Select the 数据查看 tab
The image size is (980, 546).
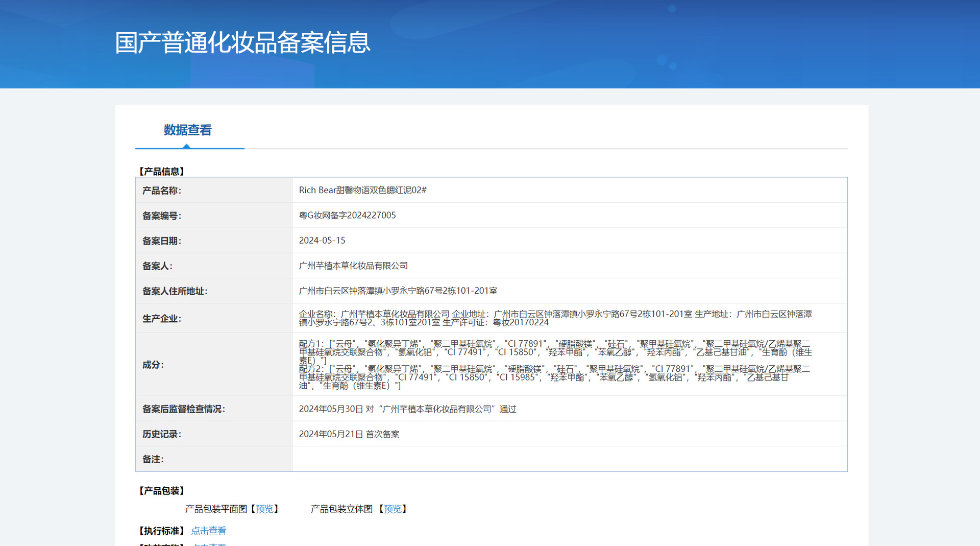pyautogui.click(x=187, y=130)
